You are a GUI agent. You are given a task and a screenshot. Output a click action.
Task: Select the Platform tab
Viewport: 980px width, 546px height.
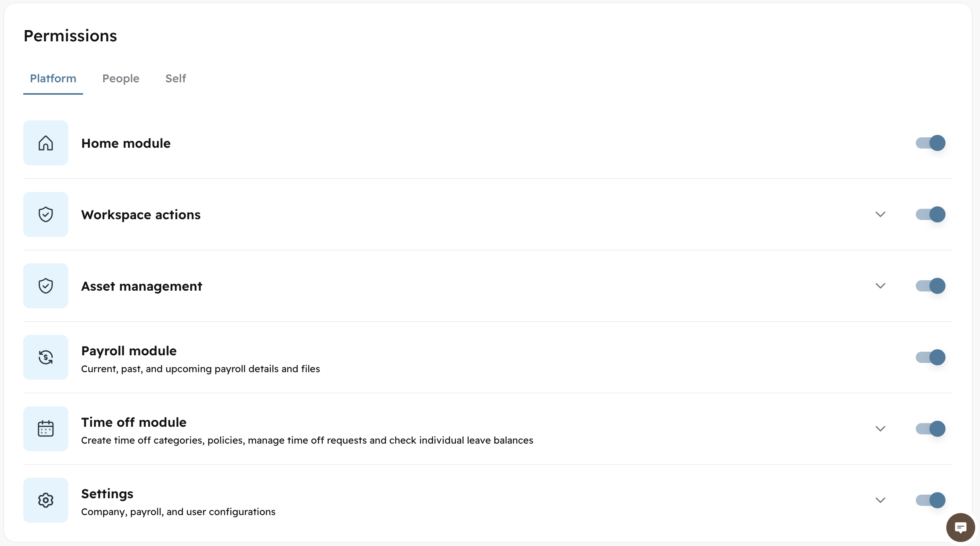(53, 79)
